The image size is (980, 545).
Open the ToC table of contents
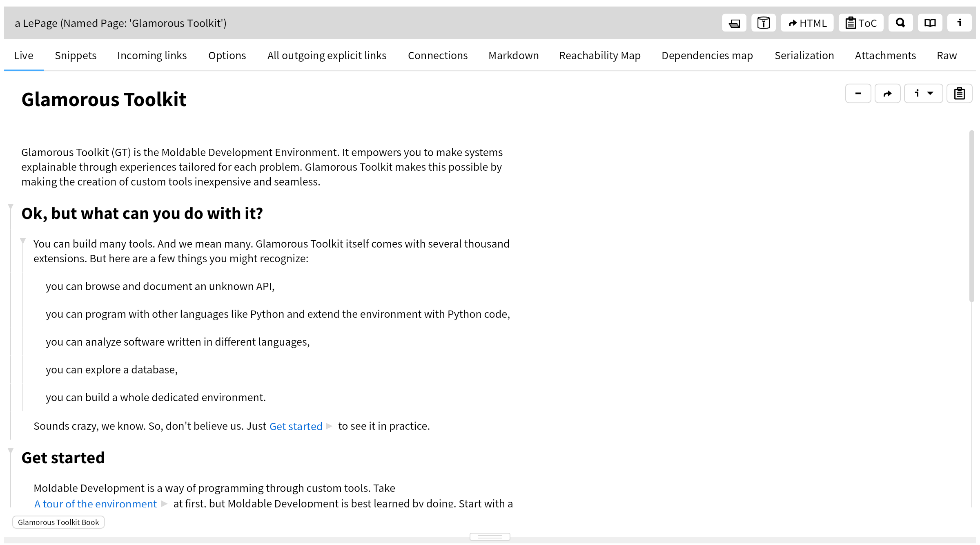coord(861,23)
